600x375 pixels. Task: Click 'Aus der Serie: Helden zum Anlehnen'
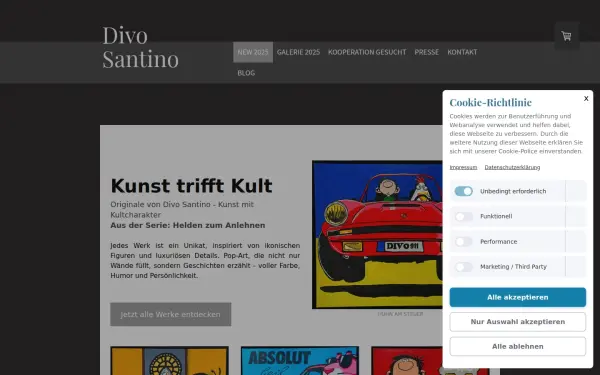(188, 225)
